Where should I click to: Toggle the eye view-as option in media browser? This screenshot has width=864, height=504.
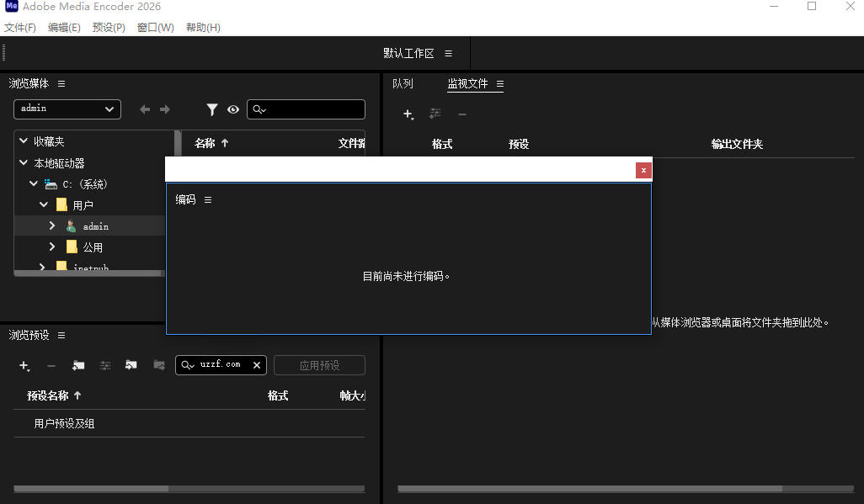tap(233, 109)
